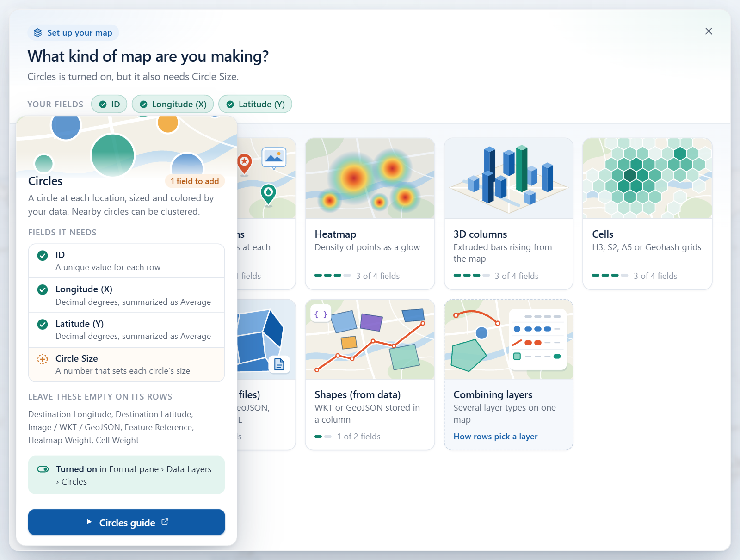Select the Cells map type card
This screenshot has width=740, height=560.
pyautogui.click(x=647, y=214)
